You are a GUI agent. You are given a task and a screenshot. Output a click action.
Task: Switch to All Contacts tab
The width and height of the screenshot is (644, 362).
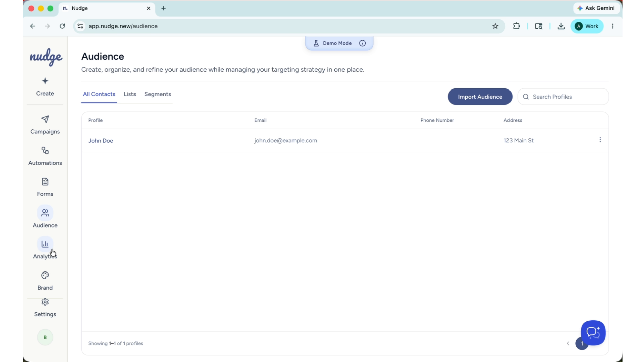click(99, 94)
